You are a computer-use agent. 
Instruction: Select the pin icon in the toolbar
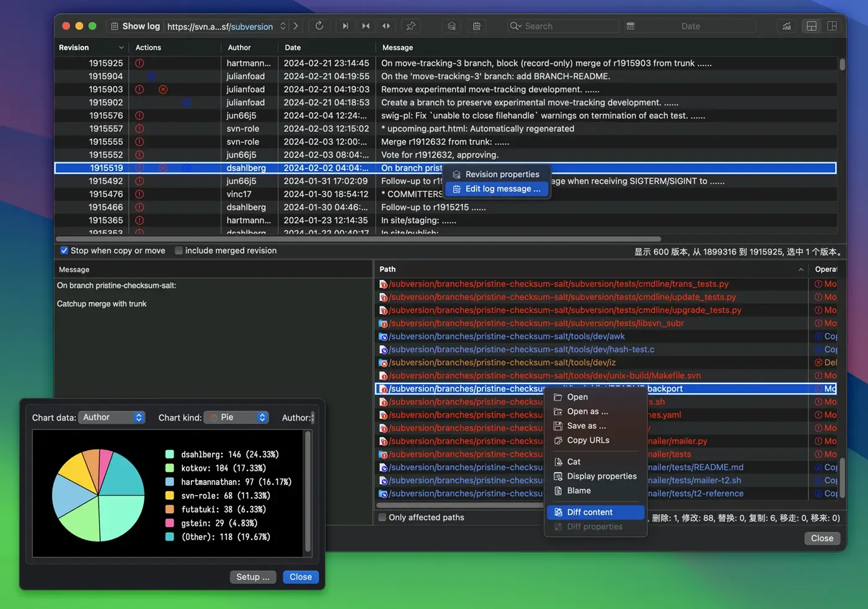point(410,26)
